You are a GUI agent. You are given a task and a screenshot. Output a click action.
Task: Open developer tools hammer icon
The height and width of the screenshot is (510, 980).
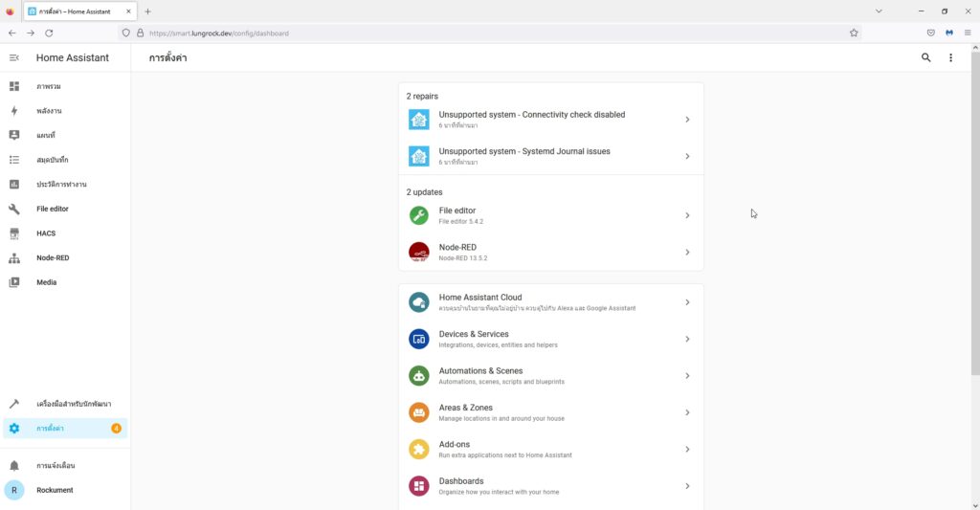(x=14, y=404)
